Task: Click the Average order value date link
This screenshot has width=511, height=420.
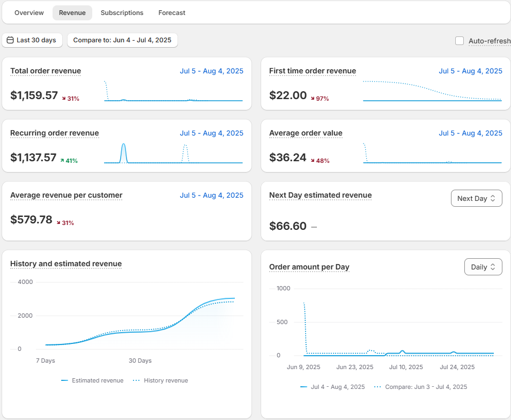Action: click(x=470, y=133)
